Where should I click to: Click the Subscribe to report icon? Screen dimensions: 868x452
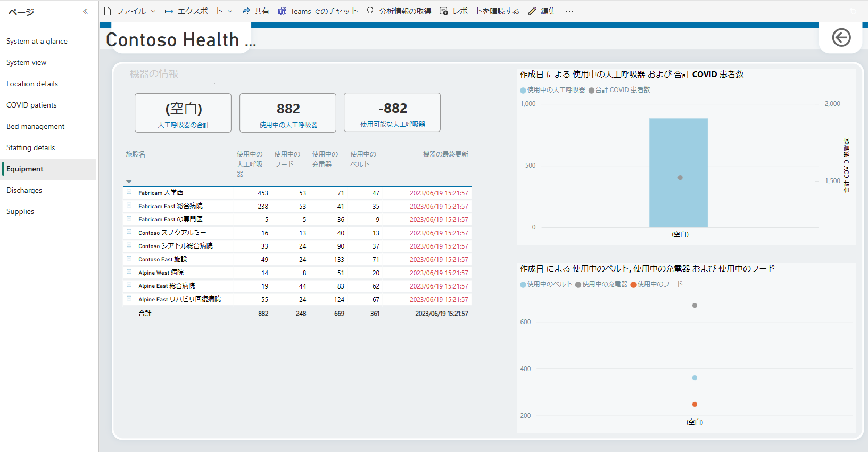[x=444, y=11]
